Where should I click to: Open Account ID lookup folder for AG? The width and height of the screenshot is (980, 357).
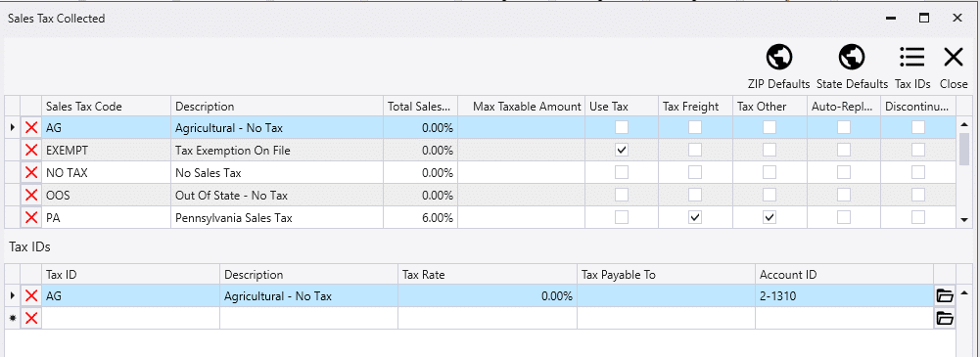(945, 295)
